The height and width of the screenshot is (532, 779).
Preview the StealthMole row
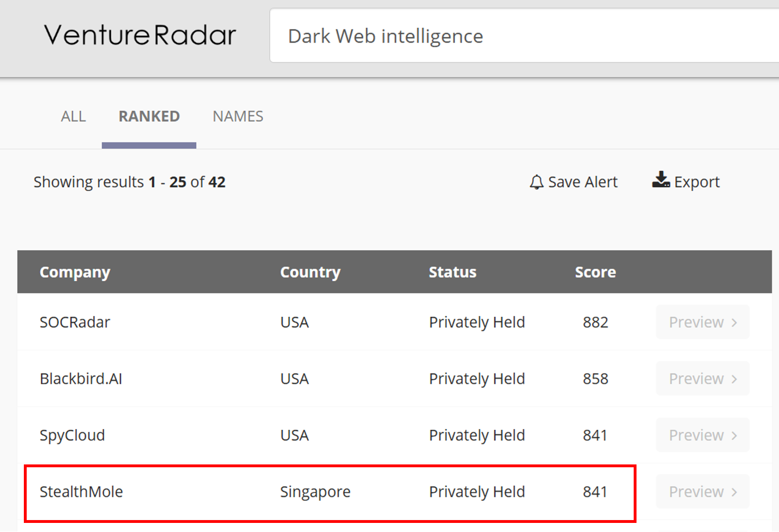click(703, 492)
